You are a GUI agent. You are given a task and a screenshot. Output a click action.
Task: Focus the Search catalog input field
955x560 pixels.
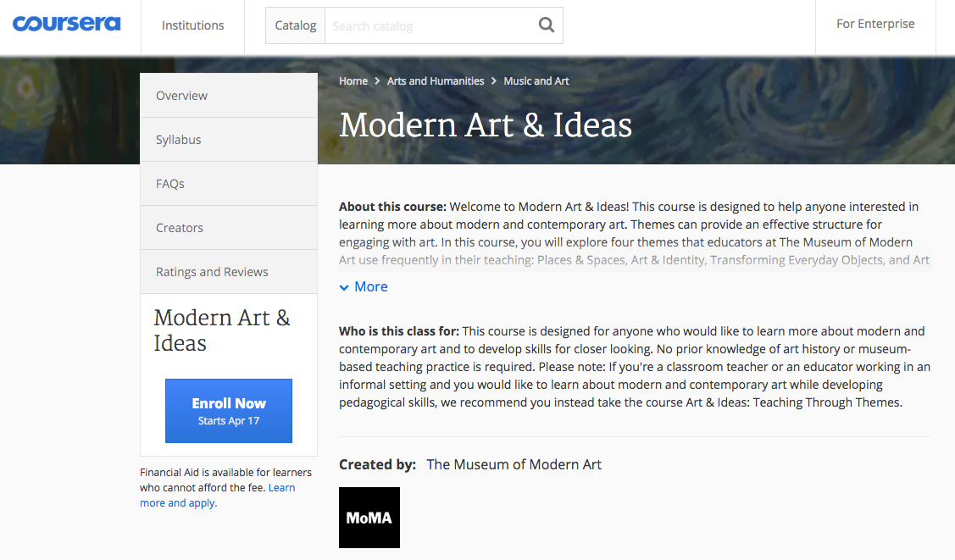pos(430,25)
